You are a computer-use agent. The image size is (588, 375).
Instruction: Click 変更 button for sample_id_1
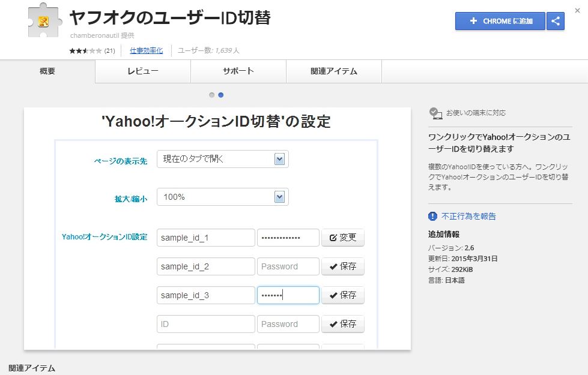343,238
